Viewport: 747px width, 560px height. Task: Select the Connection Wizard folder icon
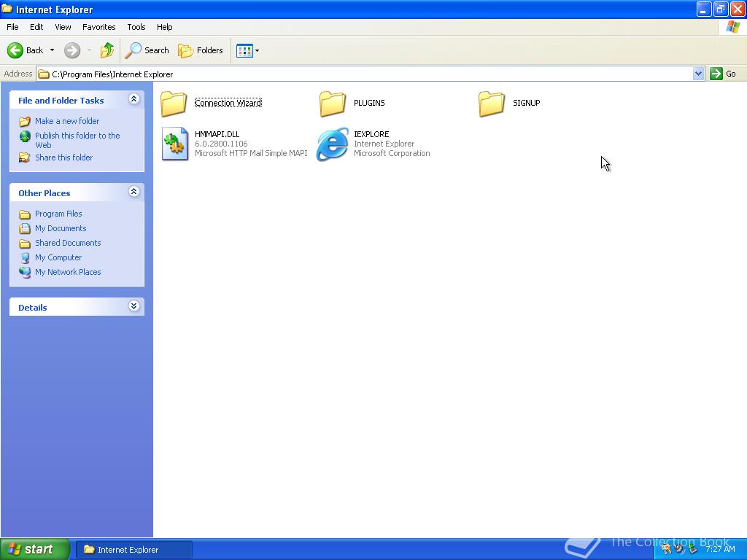click(x=174, y=104)
